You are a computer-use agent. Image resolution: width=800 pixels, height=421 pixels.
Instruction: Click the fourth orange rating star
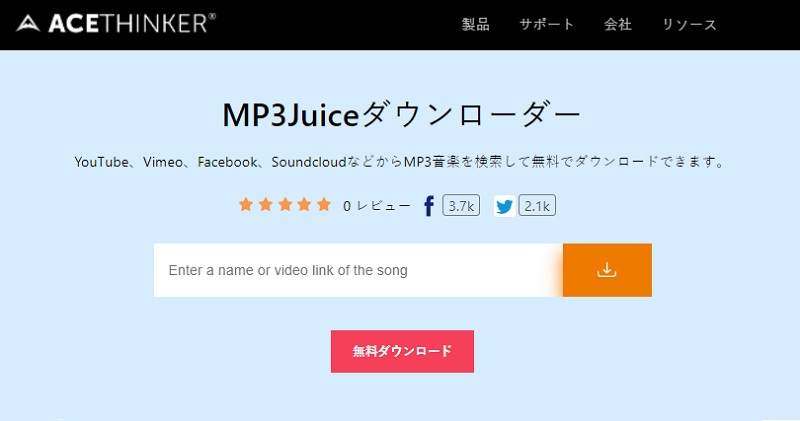pyautogui.click(x=305, y=205)
